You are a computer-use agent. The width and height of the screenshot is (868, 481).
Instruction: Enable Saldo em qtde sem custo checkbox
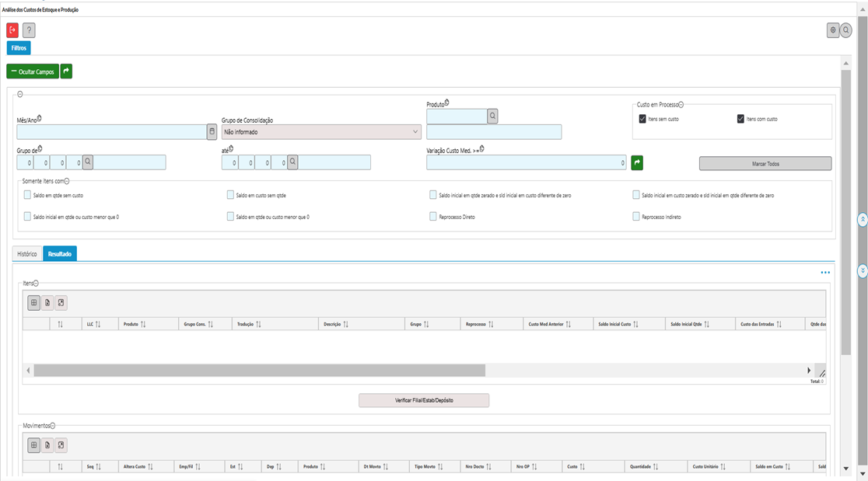click(28, 195)
